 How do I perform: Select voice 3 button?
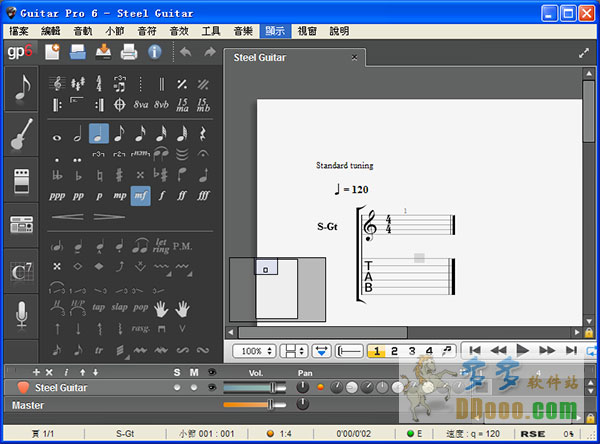(412, 351)
